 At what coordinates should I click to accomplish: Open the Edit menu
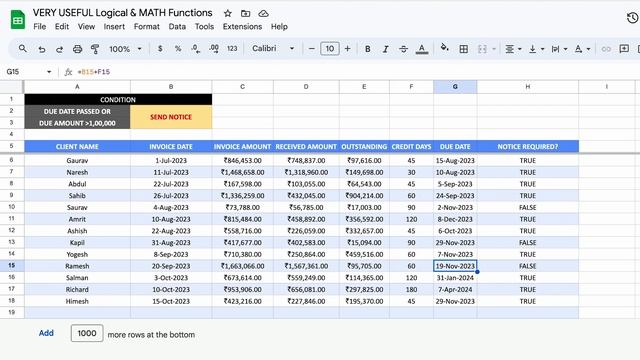(x=62, y=27)
